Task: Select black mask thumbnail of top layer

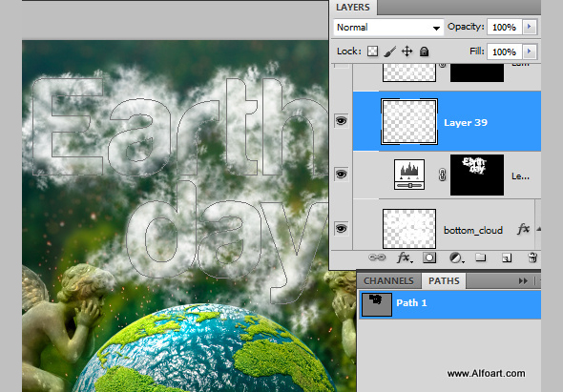Action: [477, 72]
